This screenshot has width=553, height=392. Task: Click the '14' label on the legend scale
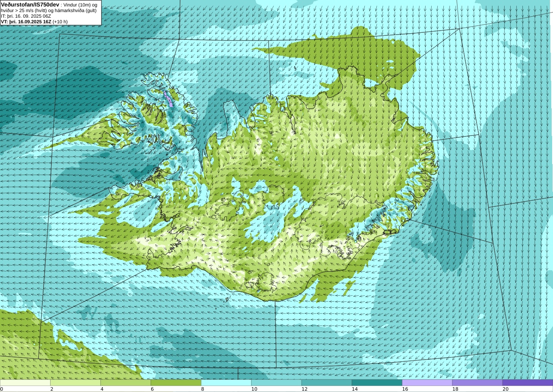coord(355,389)
